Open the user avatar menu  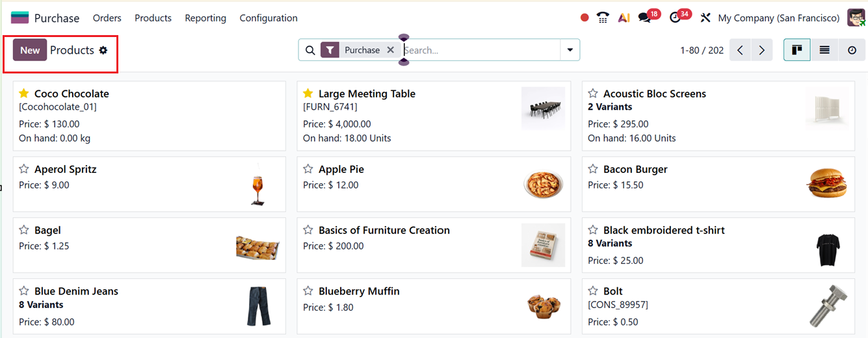point(856,18)
